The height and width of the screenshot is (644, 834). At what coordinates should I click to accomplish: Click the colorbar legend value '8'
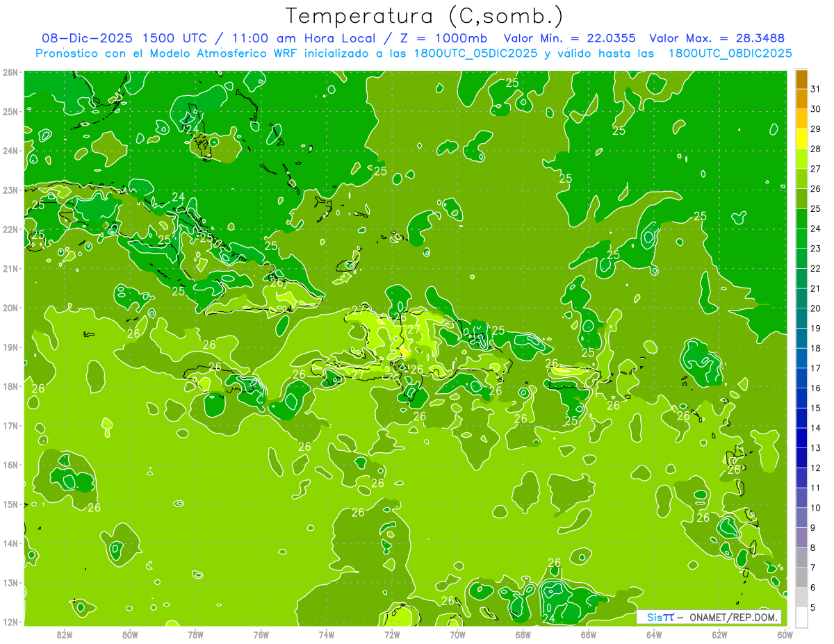(813, 547)
